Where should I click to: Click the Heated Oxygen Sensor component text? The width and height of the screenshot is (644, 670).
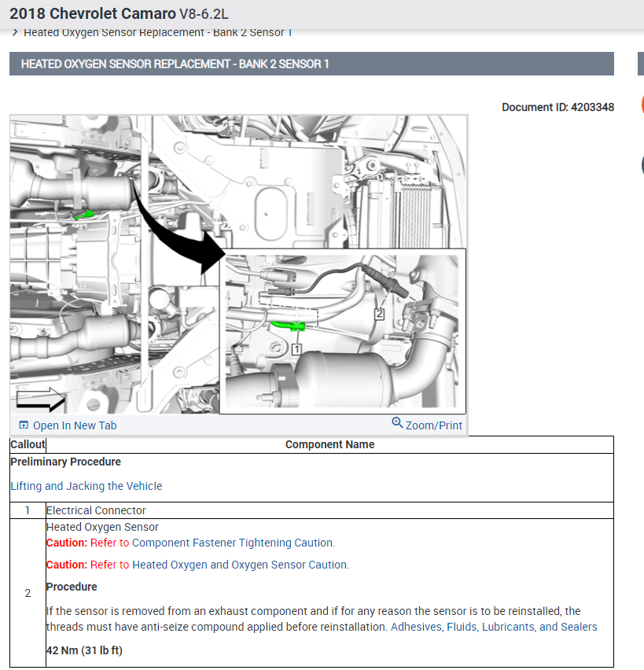102,528
